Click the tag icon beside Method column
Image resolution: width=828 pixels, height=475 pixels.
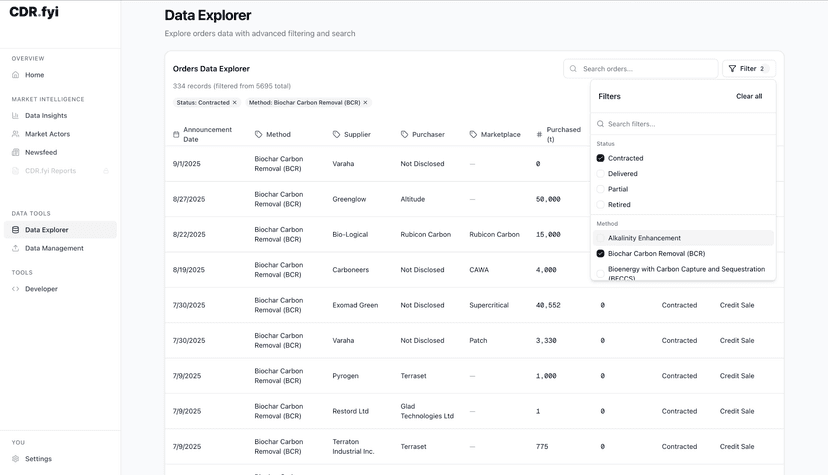pyautogui.click(x=258, y=135)
